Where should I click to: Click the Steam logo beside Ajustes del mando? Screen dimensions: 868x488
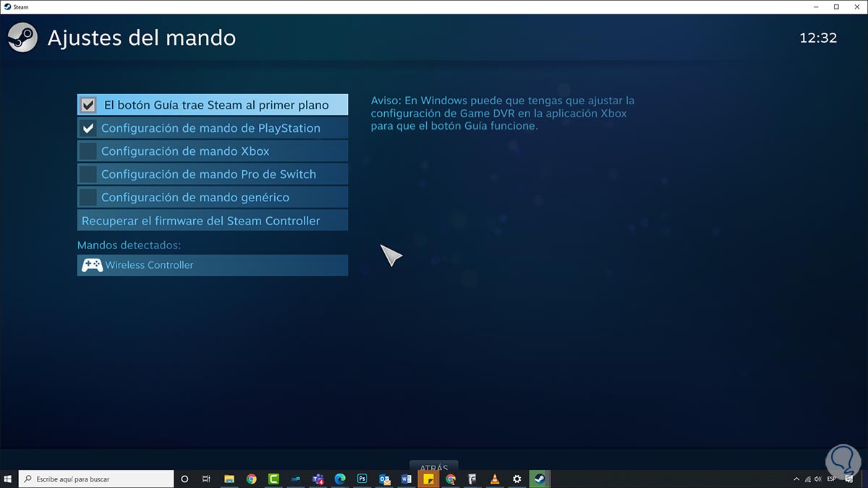pyautogui.click(x=22, y=37)
